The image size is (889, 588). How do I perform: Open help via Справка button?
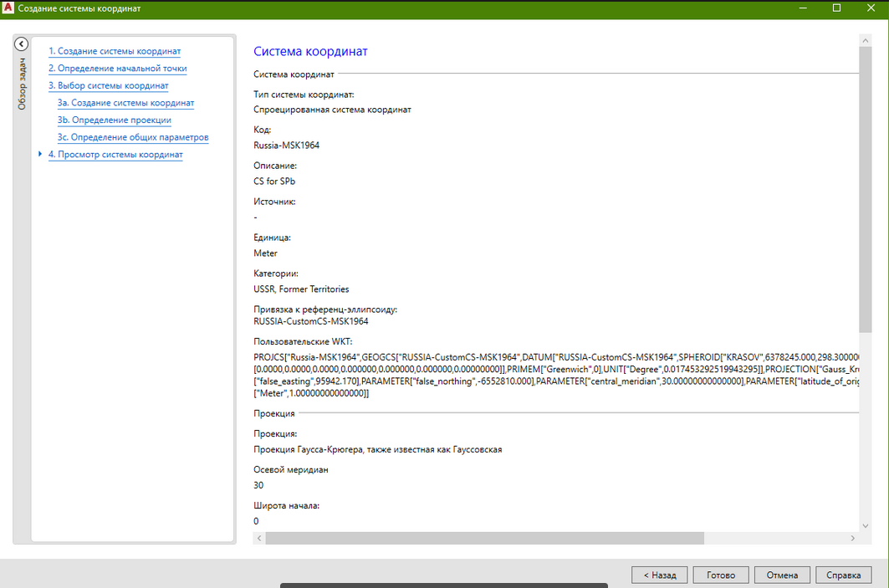[843, 575]
